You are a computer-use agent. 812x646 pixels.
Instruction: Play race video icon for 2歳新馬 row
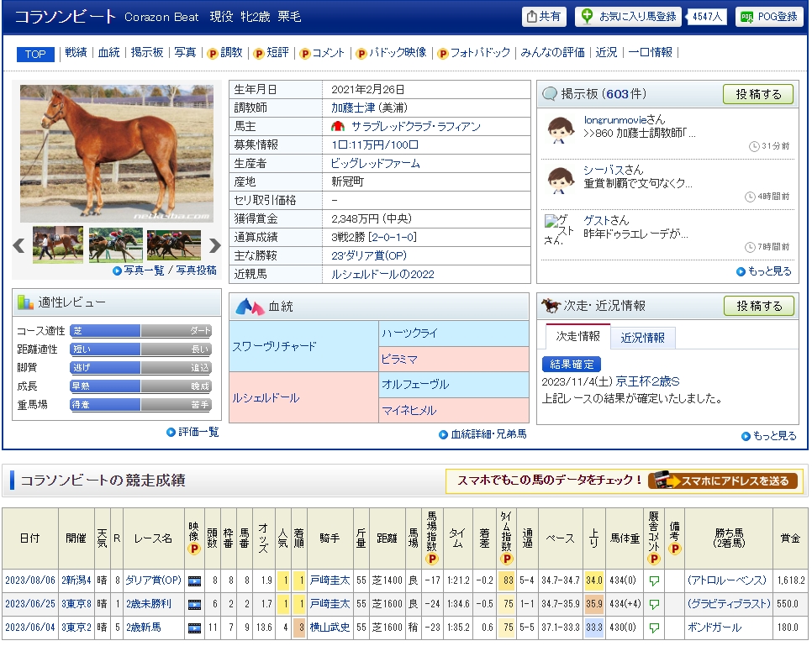[195, 627]
